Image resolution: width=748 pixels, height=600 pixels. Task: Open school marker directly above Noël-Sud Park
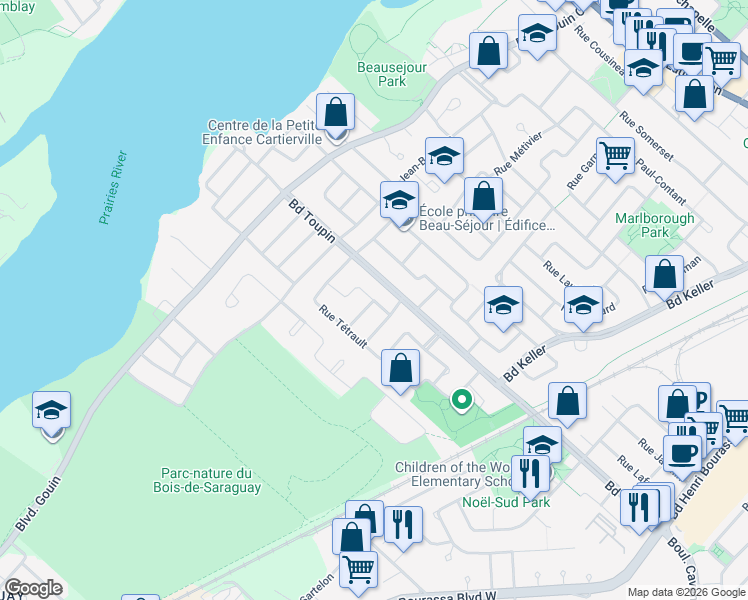tap(542, 445)
